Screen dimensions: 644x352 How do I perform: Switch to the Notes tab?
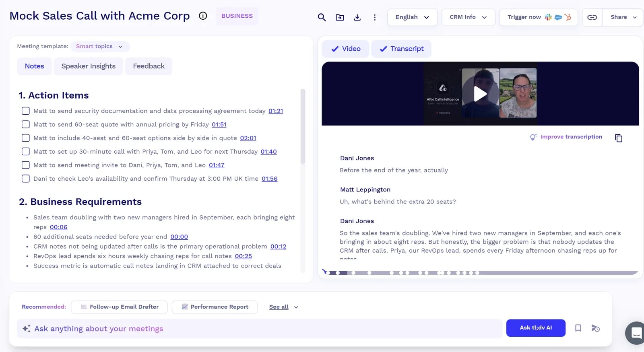35,66
